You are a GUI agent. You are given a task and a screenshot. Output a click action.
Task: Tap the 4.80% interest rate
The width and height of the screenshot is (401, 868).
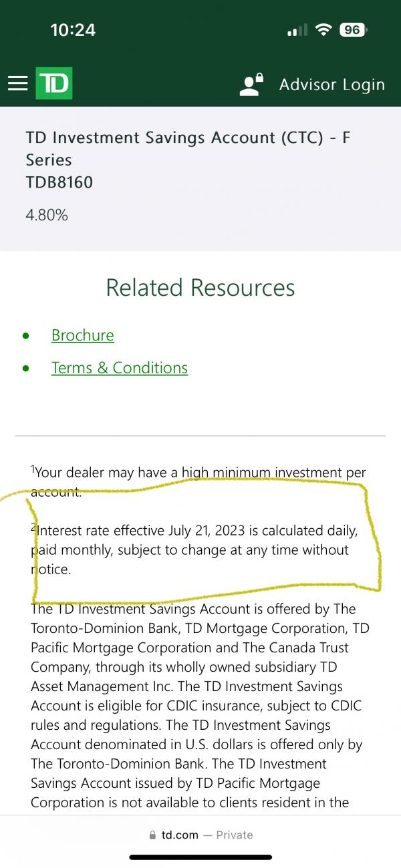pyautogui.click(x=47, y=215)
